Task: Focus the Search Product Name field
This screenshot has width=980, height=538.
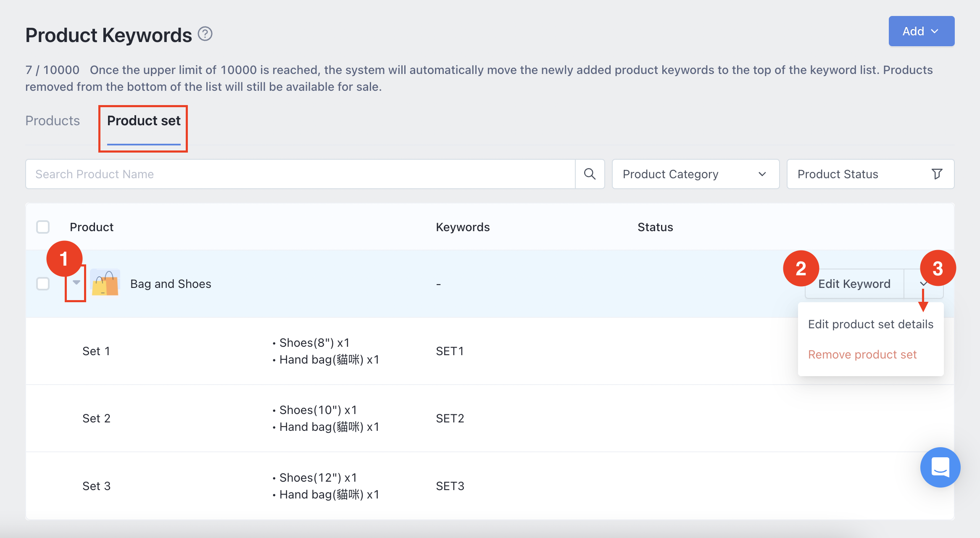Action: (300, 174)
